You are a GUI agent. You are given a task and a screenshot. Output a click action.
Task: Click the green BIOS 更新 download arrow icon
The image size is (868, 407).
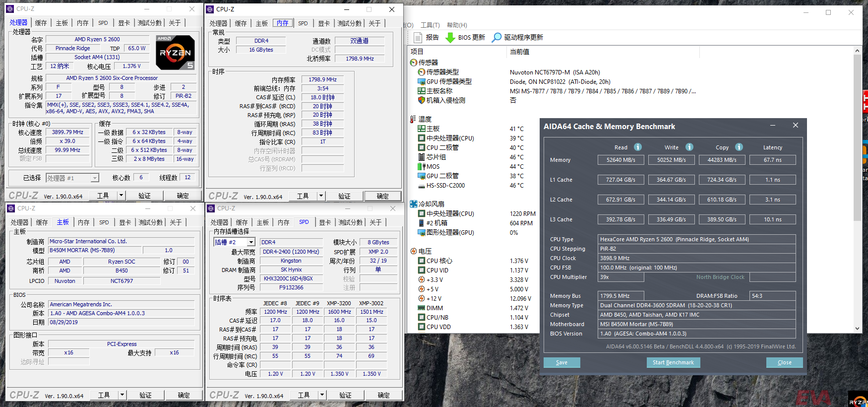coord(450,37)
